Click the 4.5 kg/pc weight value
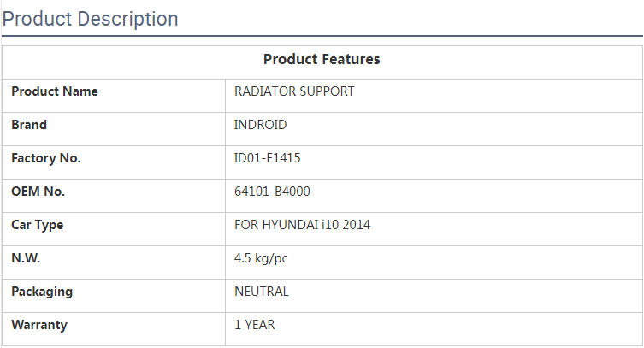The width and height of the screenshot is (644, 348). [263, 258]
